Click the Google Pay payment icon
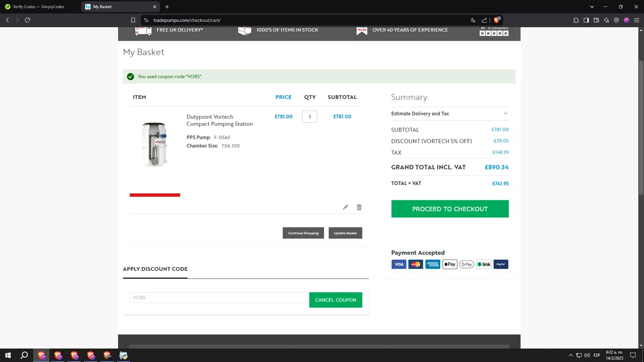The height and width of the screenshot is (362, 644). pyautogui.click(x=467, y=264)
